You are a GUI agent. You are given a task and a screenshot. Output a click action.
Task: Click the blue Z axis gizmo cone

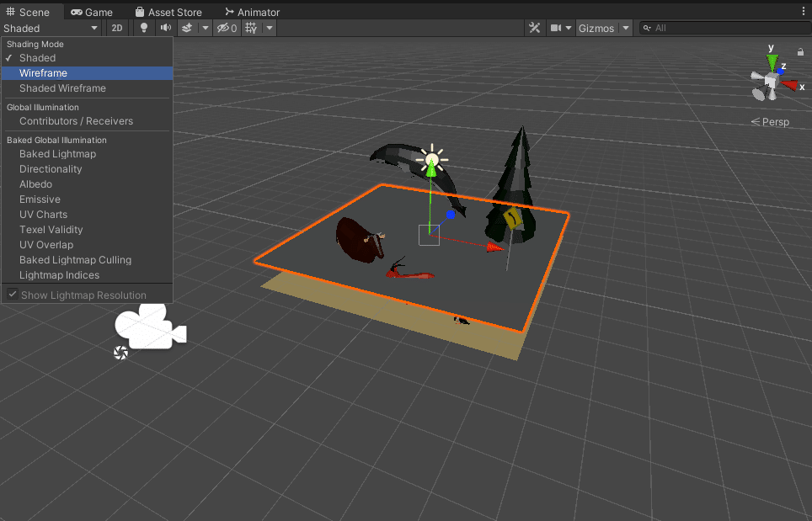click(x=780, y=71)
